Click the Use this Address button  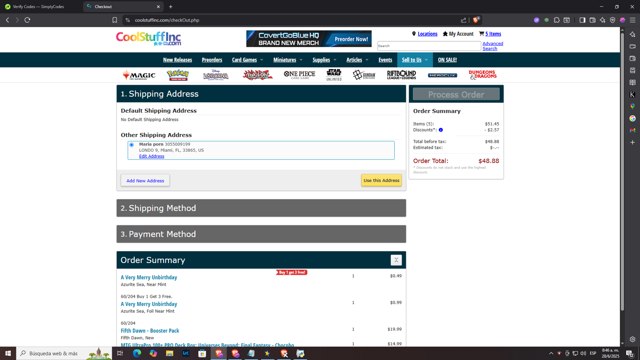click(381, 180)
